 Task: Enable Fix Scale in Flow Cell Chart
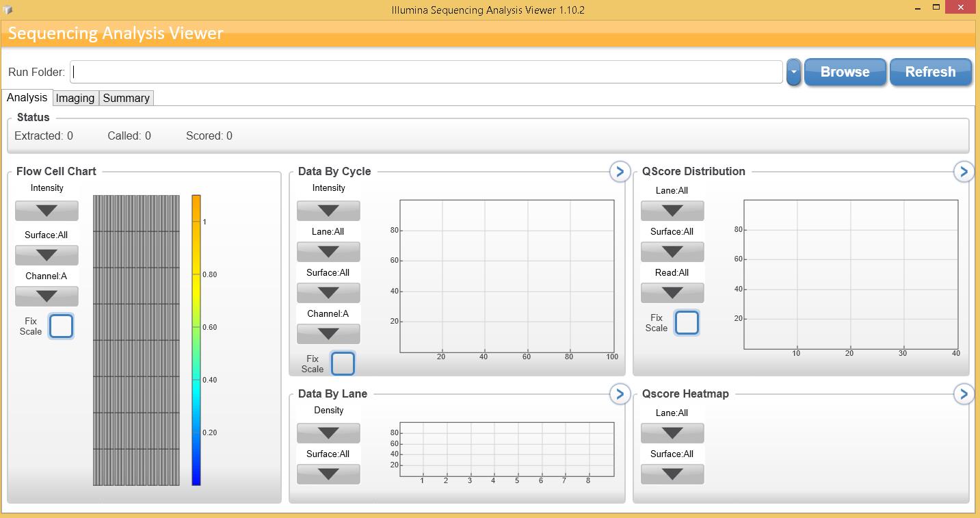[61, 326]
